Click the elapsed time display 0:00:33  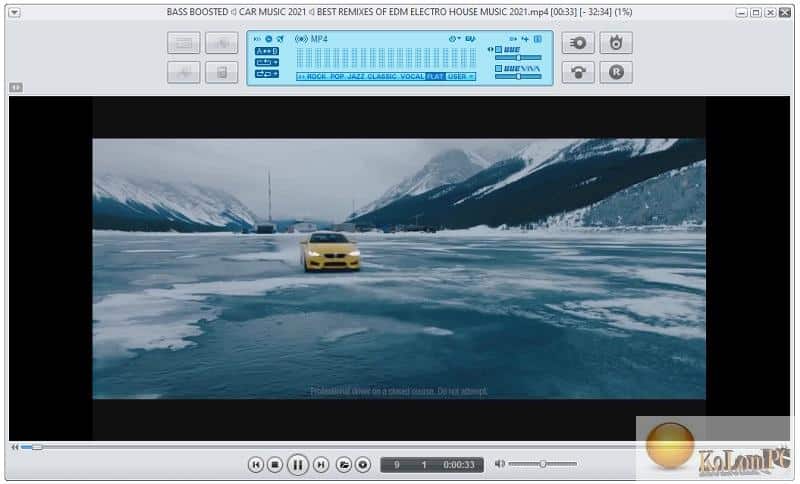click(458, 465)
